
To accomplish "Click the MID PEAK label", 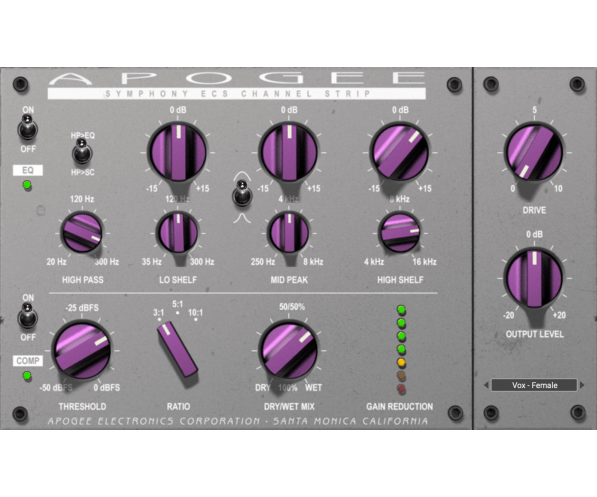I will (289, 280).
